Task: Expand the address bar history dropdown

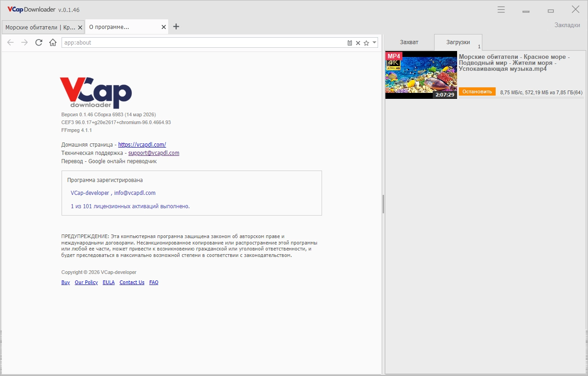Action: pyautogui.click(x=374, y=43)
